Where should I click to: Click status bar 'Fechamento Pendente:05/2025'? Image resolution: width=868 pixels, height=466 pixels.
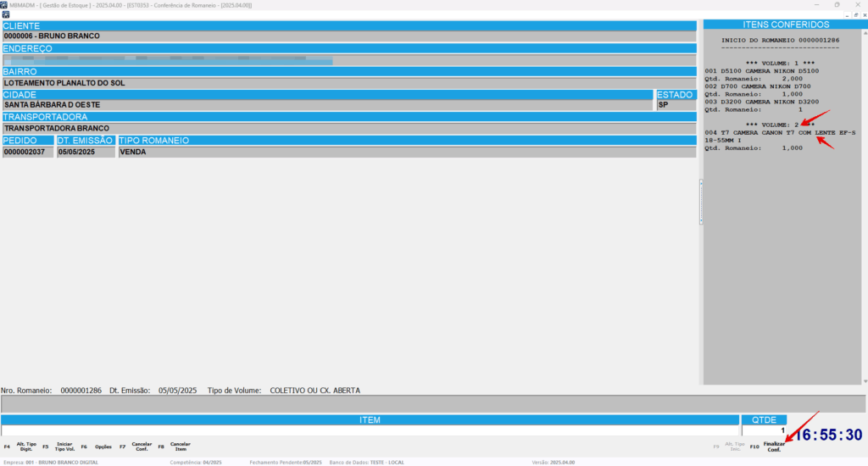point(286,462)
